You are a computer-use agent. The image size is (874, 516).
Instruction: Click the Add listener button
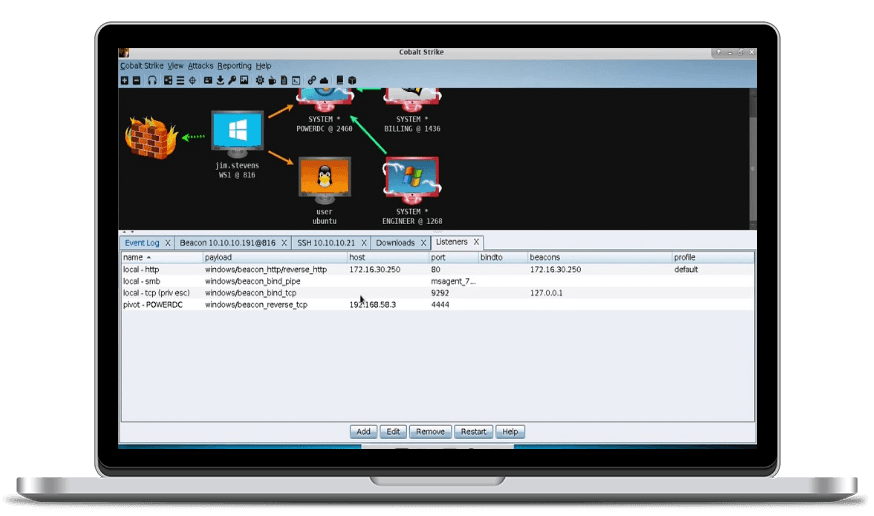[x=363, y=432]
